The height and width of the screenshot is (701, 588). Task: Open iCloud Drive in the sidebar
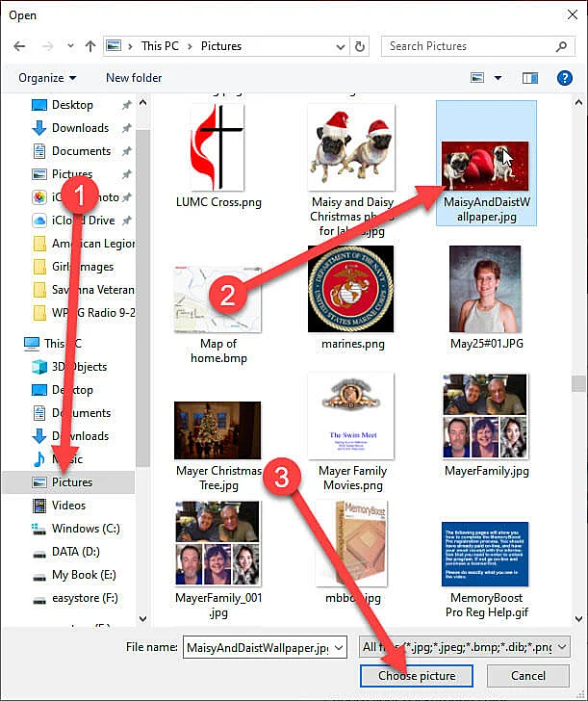[83, 221]
